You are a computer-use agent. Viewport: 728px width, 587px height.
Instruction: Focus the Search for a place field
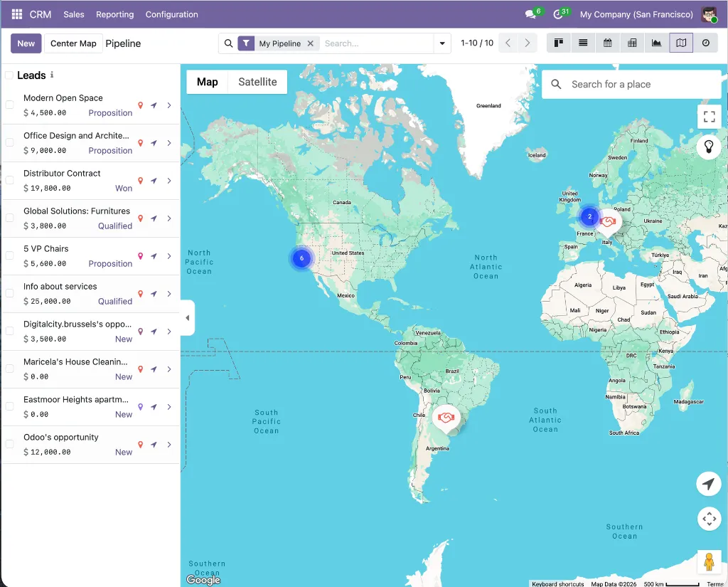631,84
